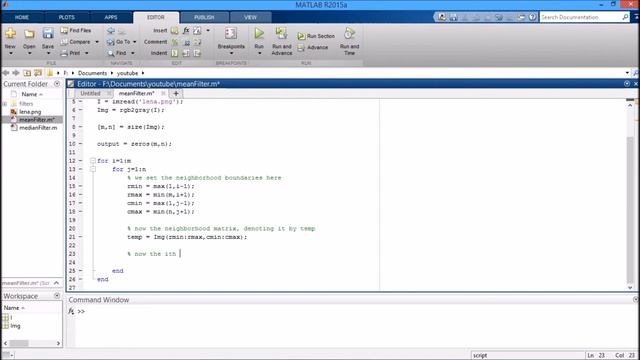The image size is (640, 360).
Task: Click the Open folder icon
Action: coord(29,34)
